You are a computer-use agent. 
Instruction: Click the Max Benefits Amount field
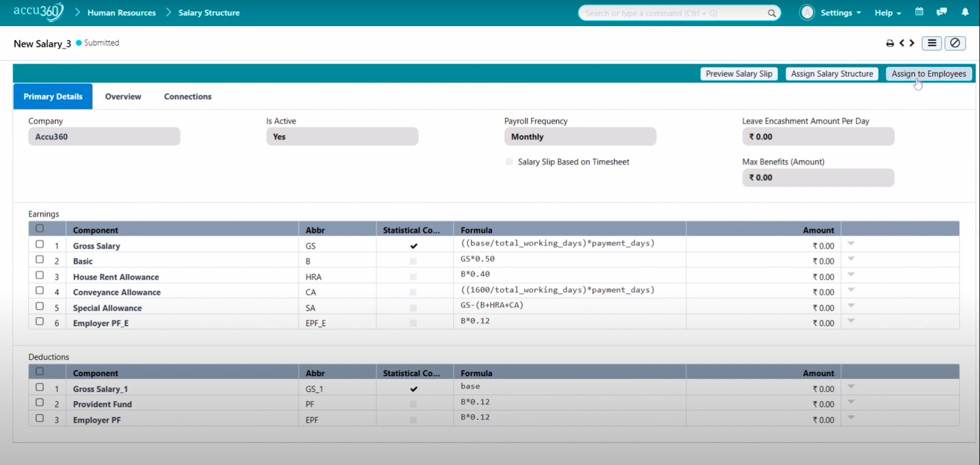point(818,178)
